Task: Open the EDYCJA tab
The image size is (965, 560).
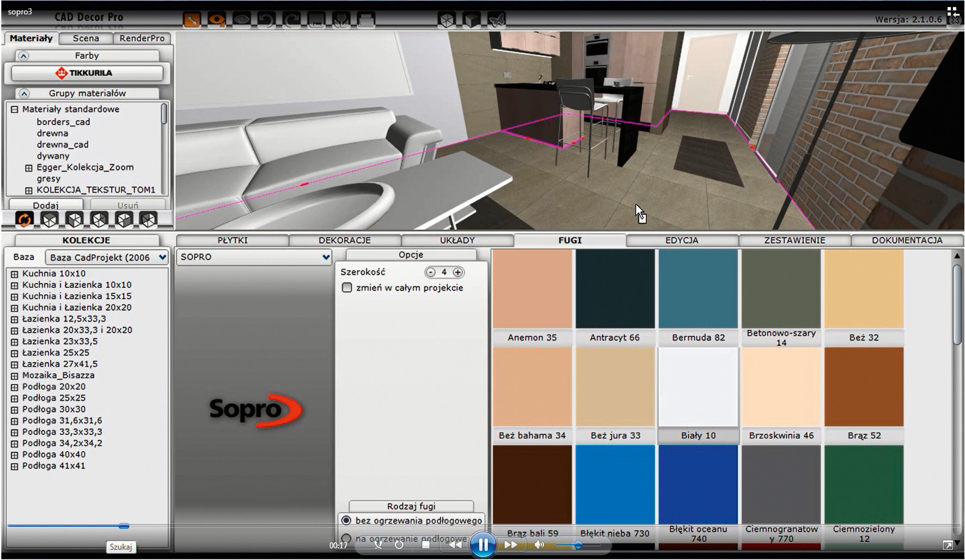Action: tap(682, 240)
